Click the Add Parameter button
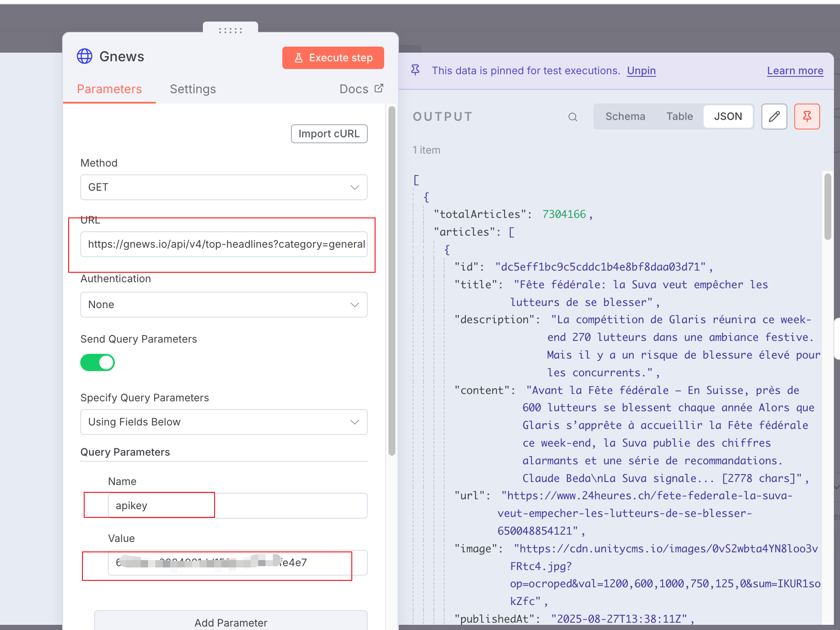The image size is (840, 630). (231, 622)
